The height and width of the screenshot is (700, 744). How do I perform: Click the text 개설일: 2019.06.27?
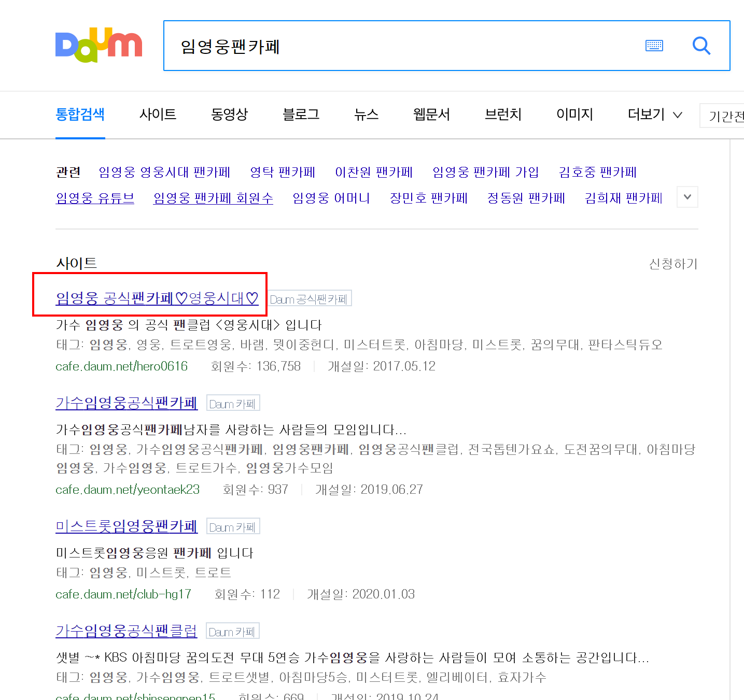tap(369, 490)
